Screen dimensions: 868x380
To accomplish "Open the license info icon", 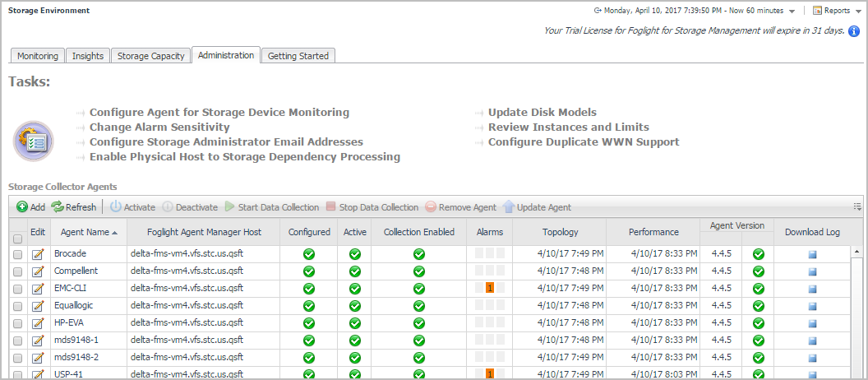I will (x=854, y=31).
